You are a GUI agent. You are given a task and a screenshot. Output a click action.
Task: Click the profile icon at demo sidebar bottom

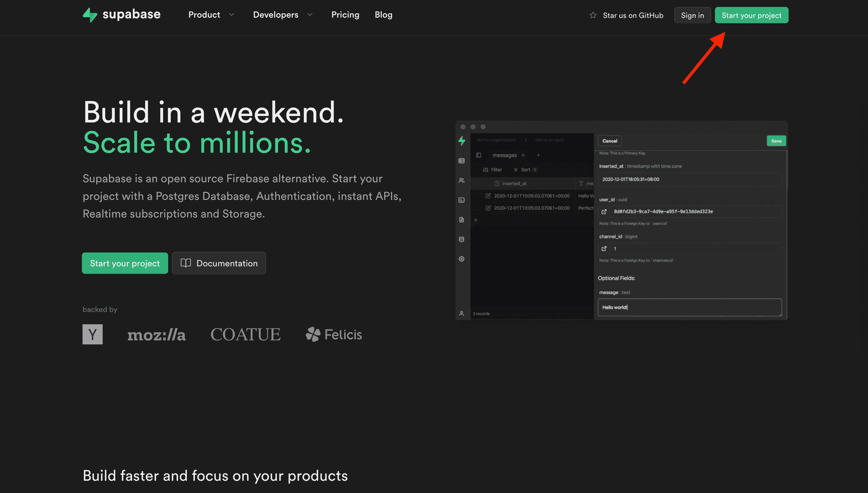click(462, 314)
